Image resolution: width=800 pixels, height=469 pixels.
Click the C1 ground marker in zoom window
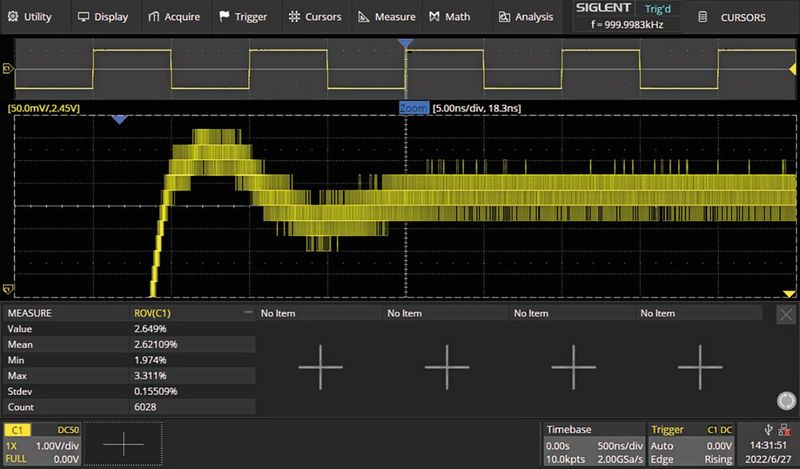[x=8, y=289]
